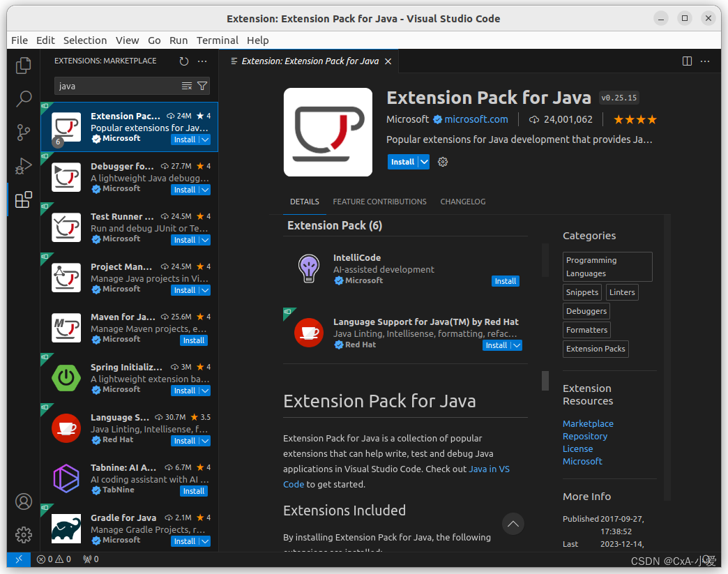Expand install dropdown for Test Runner
Viewport: 728px width, 574px height.
[x=205, y=240]
